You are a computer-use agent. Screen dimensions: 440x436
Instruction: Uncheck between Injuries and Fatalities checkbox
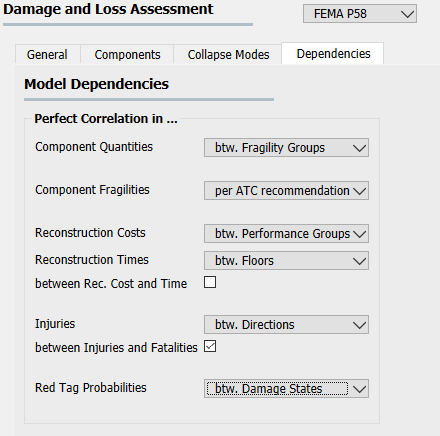210,346
